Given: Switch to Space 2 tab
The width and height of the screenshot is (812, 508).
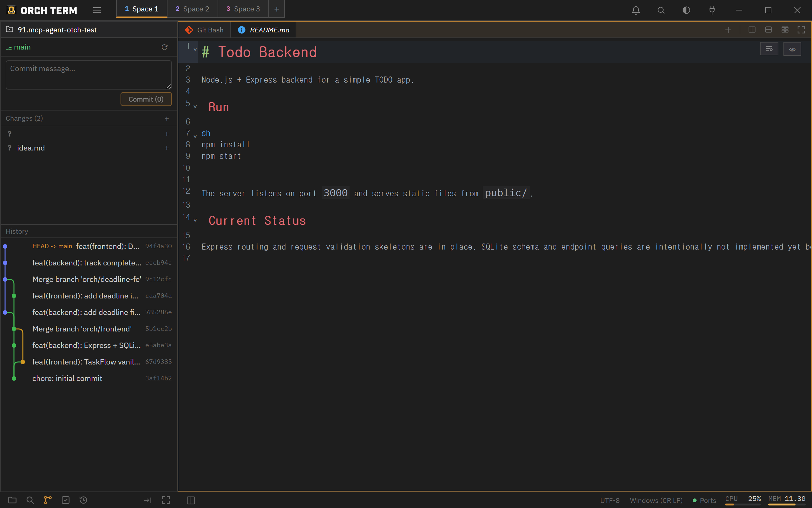Looking at the screenshot, I should point(192,9).
